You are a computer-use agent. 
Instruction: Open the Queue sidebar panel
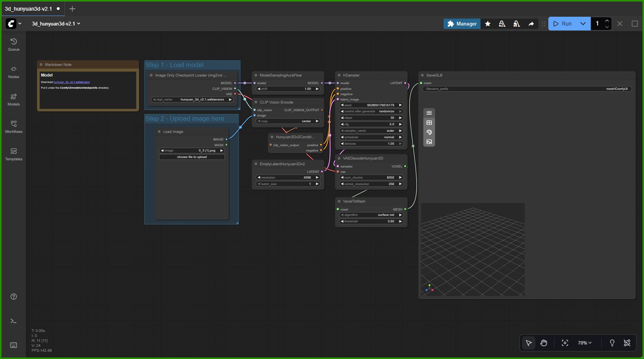[13, 45]
